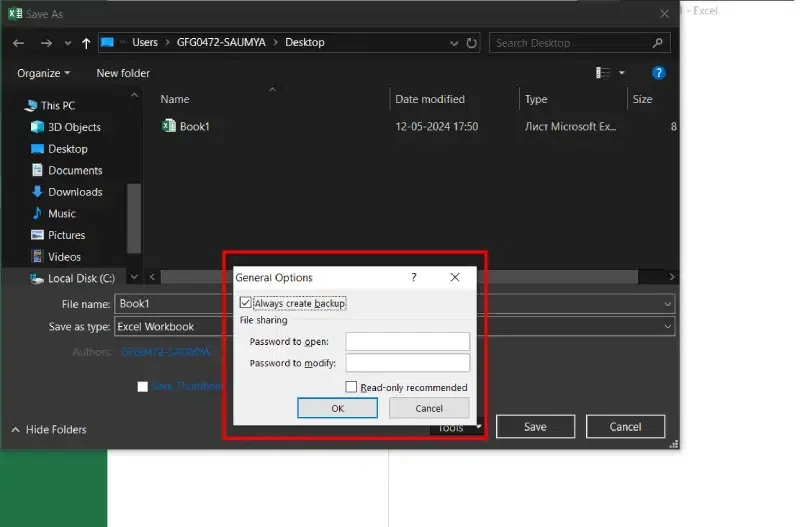This screenshot has height=527, width=800.
Task: Click Cancel in Save As dialog
Action: [625, 426]
